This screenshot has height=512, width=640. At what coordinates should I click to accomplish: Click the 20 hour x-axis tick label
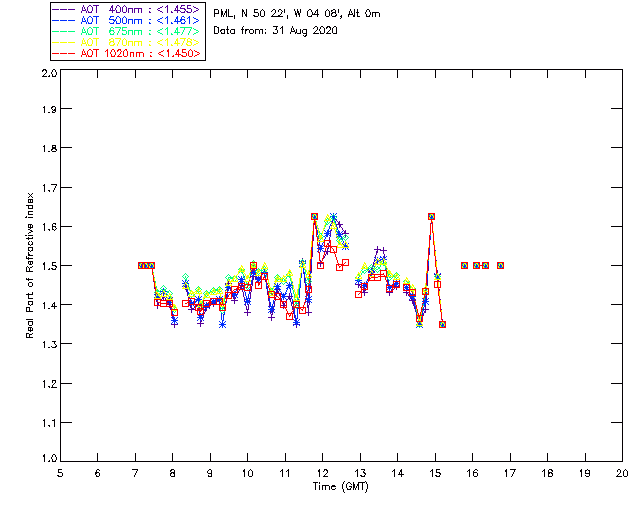[622, 473]
